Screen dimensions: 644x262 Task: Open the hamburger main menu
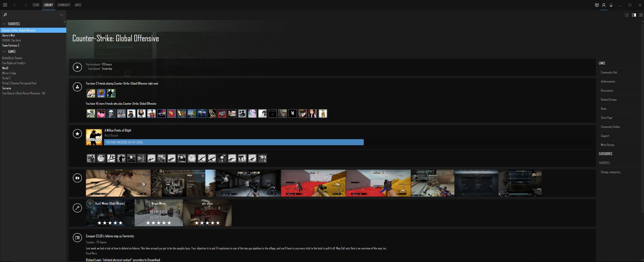(x=5, y=5)
